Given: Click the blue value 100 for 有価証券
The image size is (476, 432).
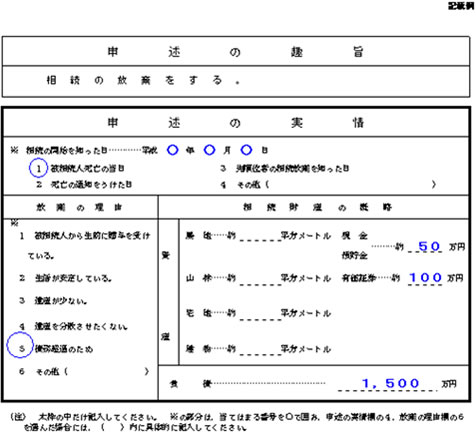Looking at the screenshot, I should [426, 277].
